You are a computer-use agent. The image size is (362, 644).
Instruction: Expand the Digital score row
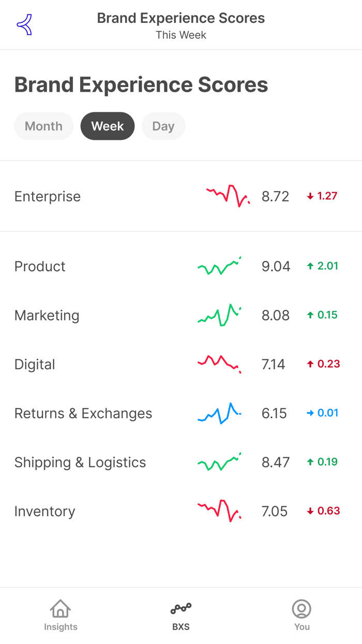pyautogui.click(x=181, y=364)
